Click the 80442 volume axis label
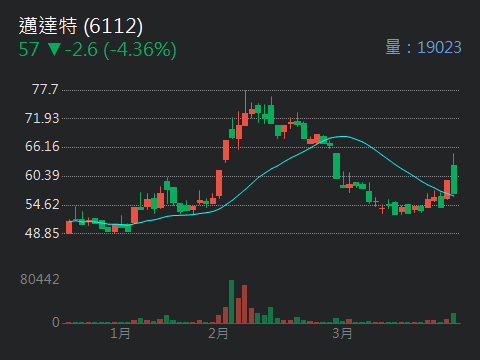The image size is (480, 360). [40, 279]
